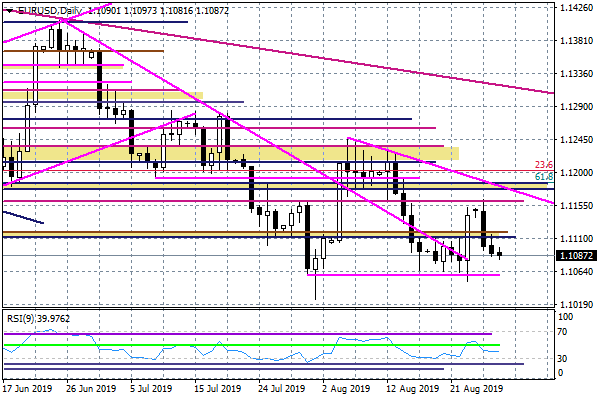Click the 1.12900 price on the axis

[576, 106]
